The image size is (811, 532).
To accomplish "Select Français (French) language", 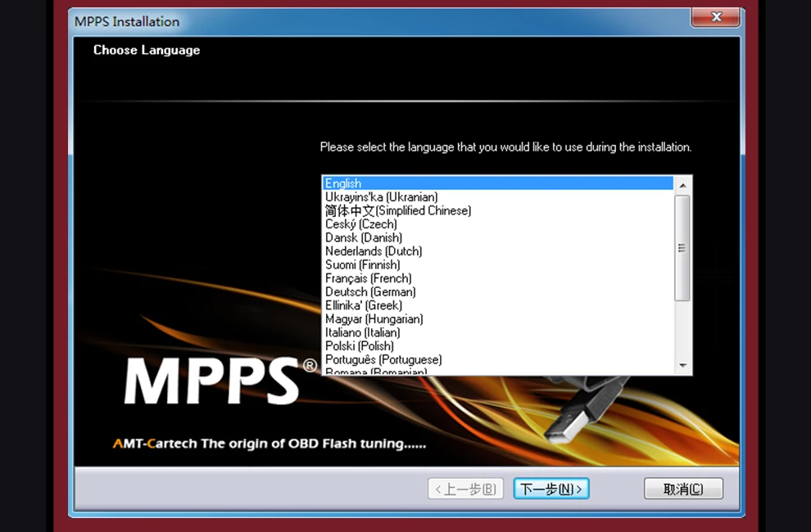I will coord(498,278).
